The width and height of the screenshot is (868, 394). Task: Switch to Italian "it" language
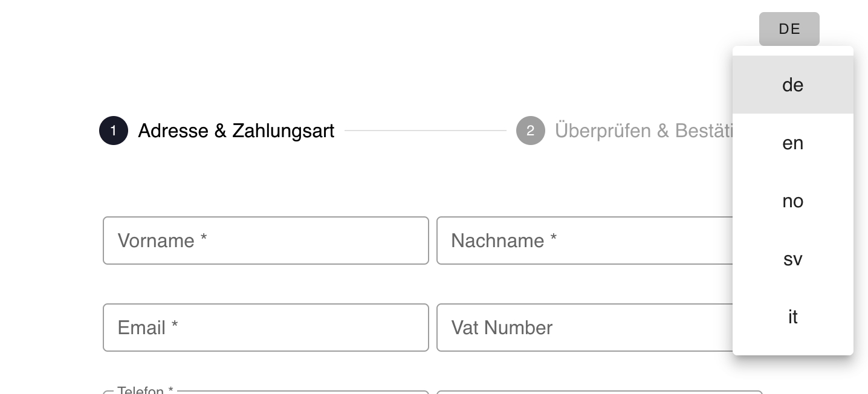pyautogui.click(x=792, y=317)
